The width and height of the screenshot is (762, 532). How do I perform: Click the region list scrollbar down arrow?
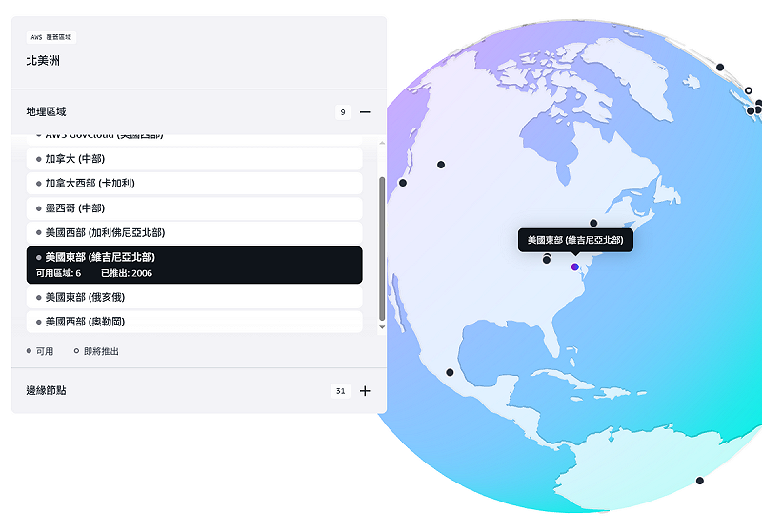coord(382,327)
